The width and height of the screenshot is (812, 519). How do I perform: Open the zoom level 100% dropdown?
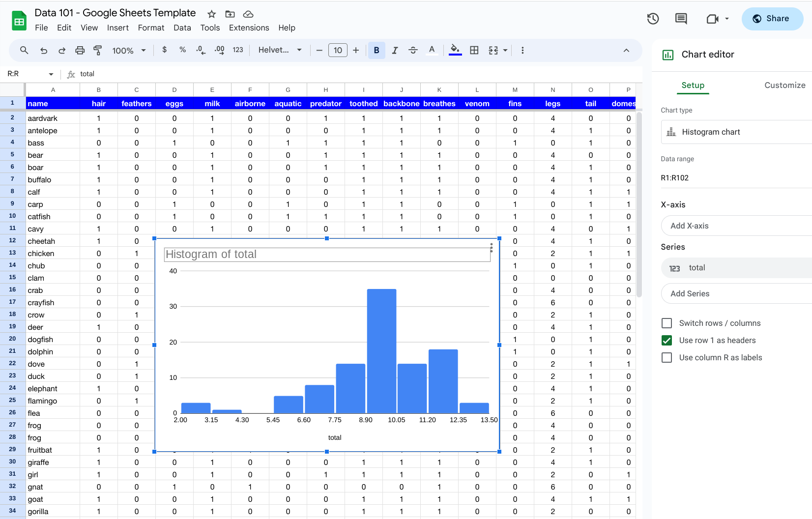click(x=129, y=50)
